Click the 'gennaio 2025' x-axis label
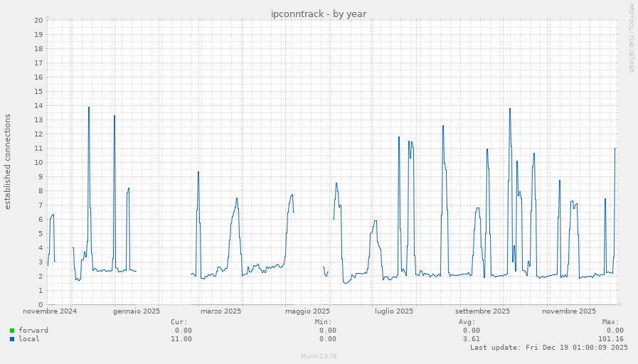This screenshot has height=364, width=638. (136, 311)
